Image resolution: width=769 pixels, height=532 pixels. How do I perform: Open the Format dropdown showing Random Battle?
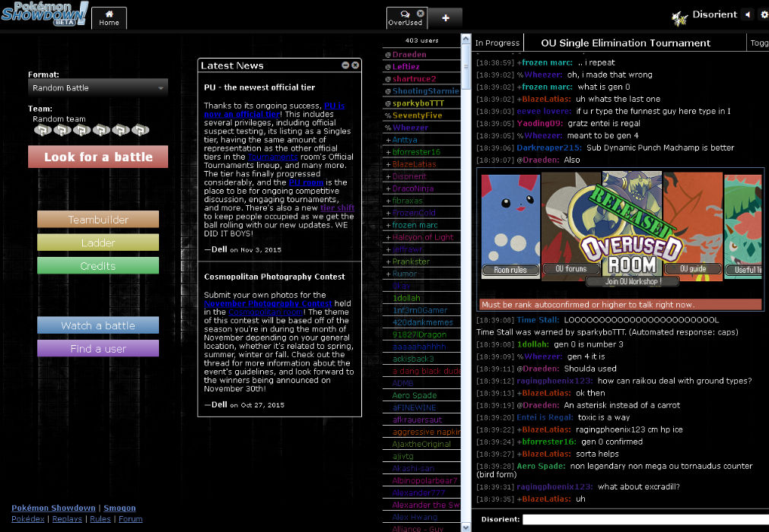[97, 87]
